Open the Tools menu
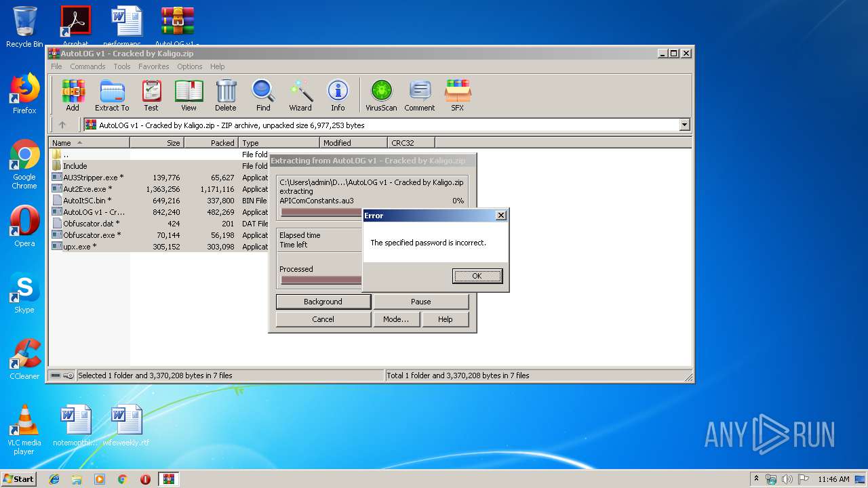 point(122,66)
